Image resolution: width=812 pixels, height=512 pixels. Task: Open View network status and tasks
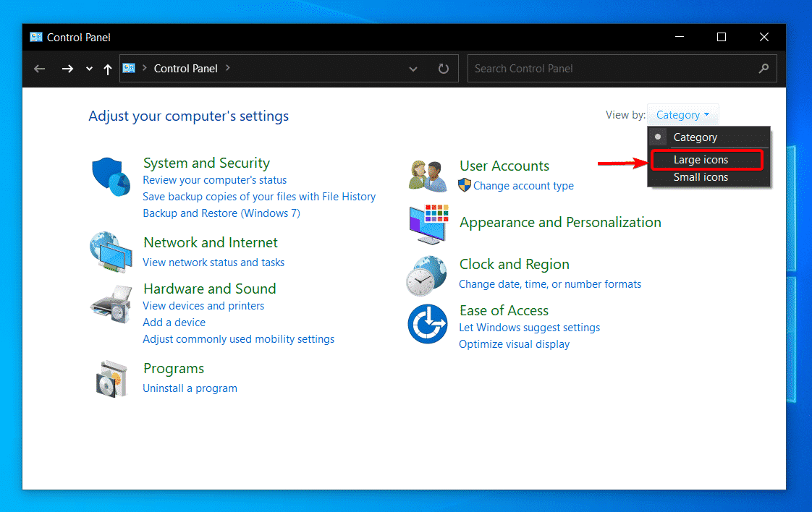(x=213, y=263)
